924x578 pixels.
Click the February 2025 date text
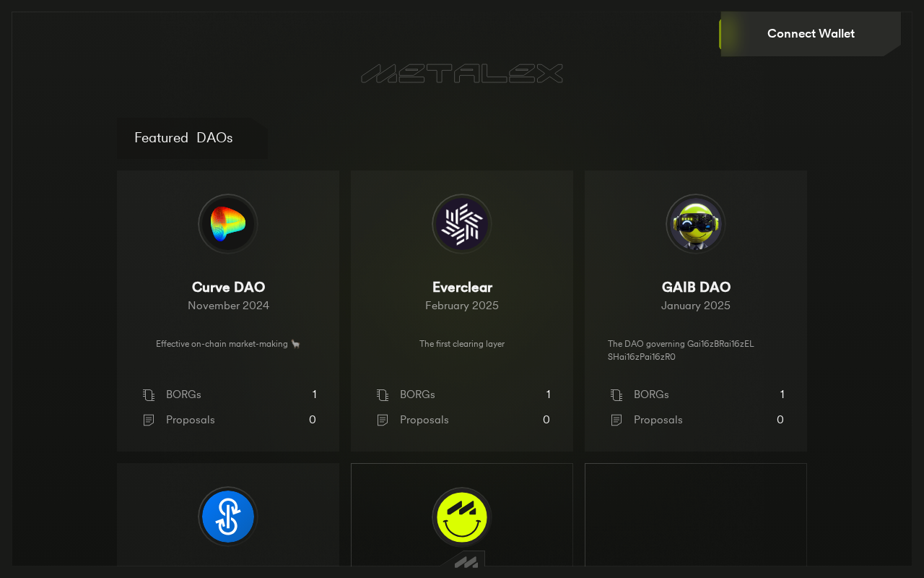click(462, 306)
